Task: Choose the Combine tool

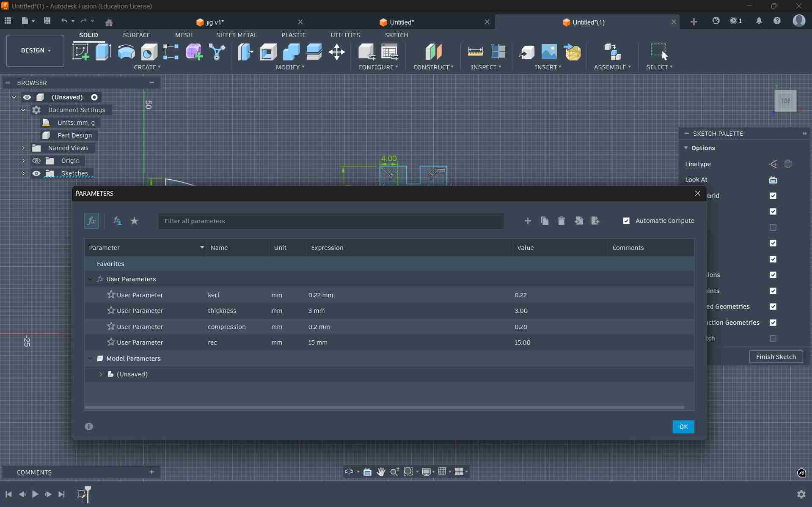Action: point(291,52)
